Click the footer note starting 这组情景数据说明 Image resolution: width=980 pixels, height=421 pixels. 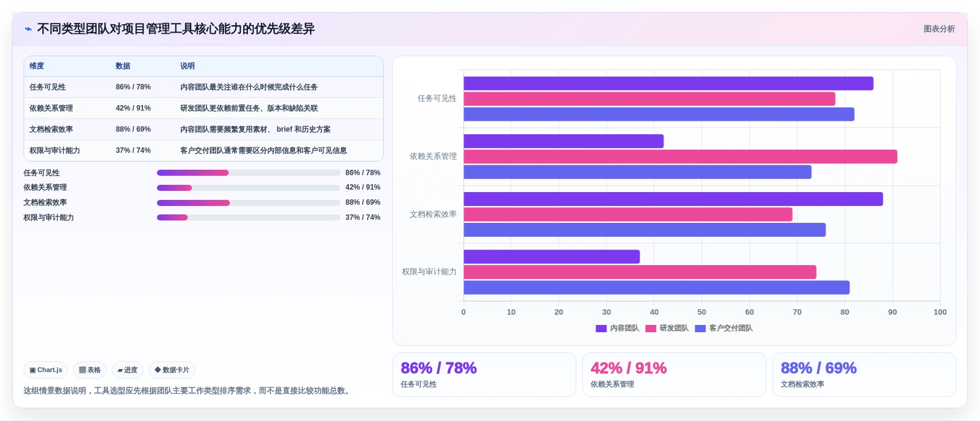(x=188, y=391)
